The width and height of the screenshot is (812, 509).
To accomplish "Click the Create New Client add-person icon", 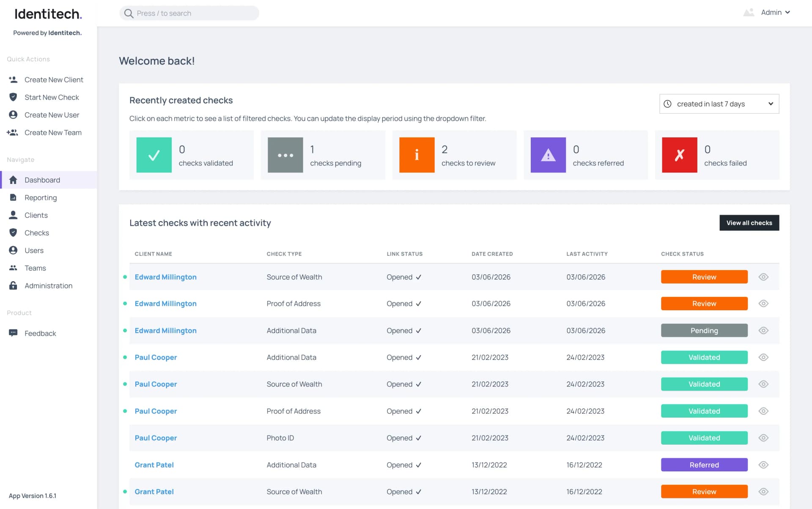I will [x=13, y=79].
